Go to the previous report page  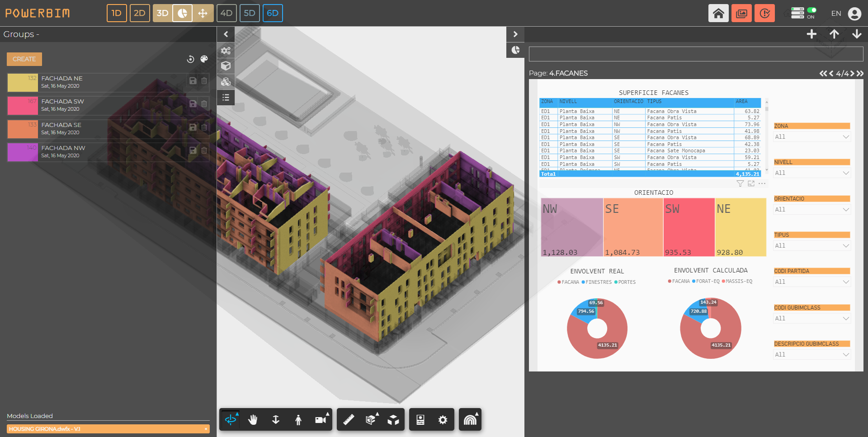(831, 74)
